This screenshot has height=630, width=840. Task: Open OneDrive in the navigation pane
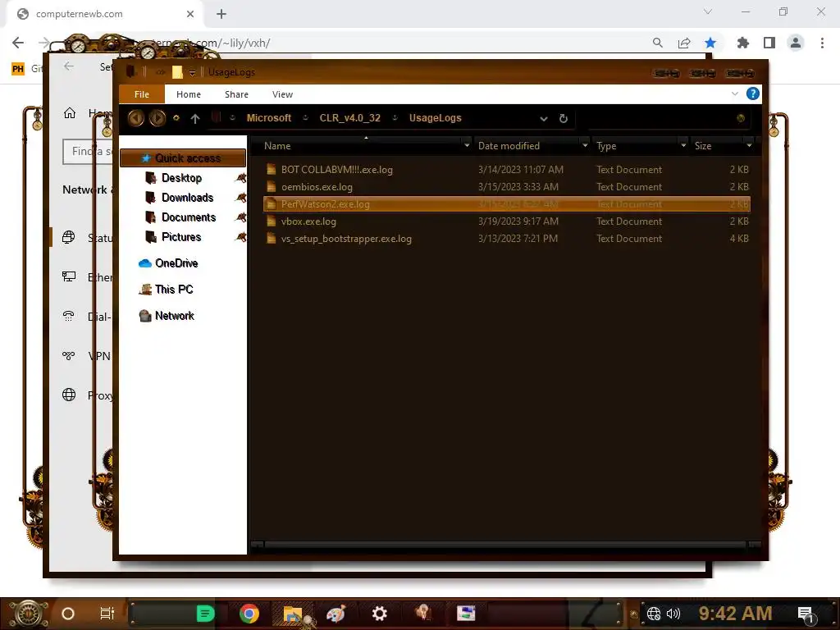(x=176, y=263)
